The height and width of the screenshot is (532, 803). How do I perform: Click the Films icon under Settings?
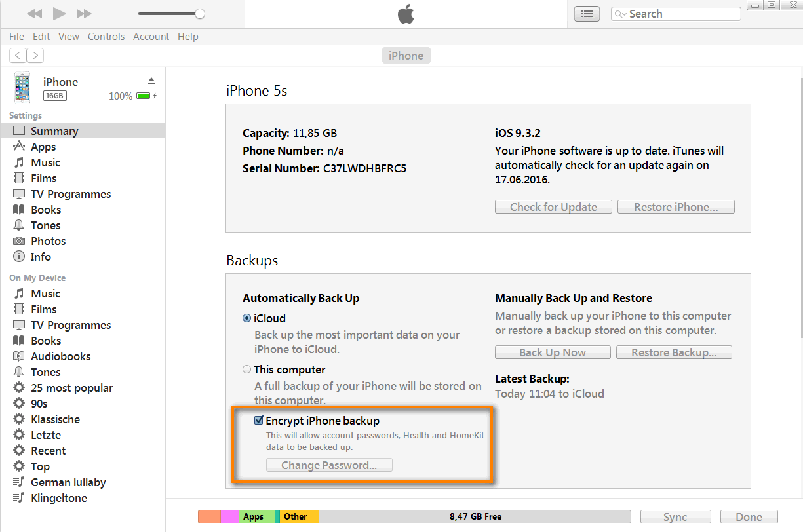point(19,178)
